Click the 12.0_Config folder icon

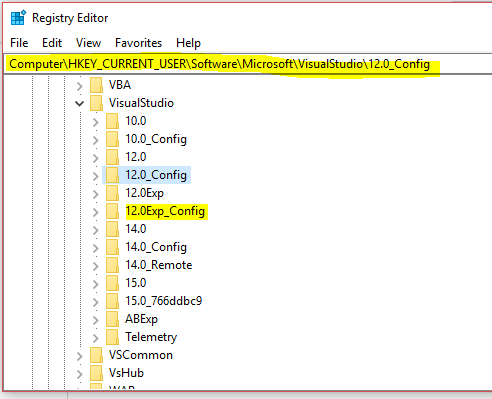[112, 175]
